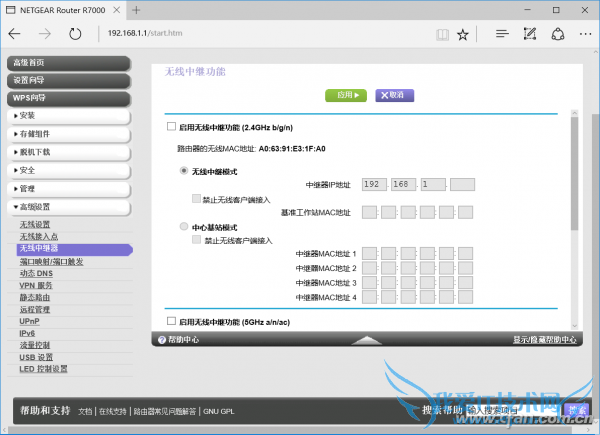Click the address bar showing 192.168.1.1/start.htm

pyautogui.click(x=145, y=33)
